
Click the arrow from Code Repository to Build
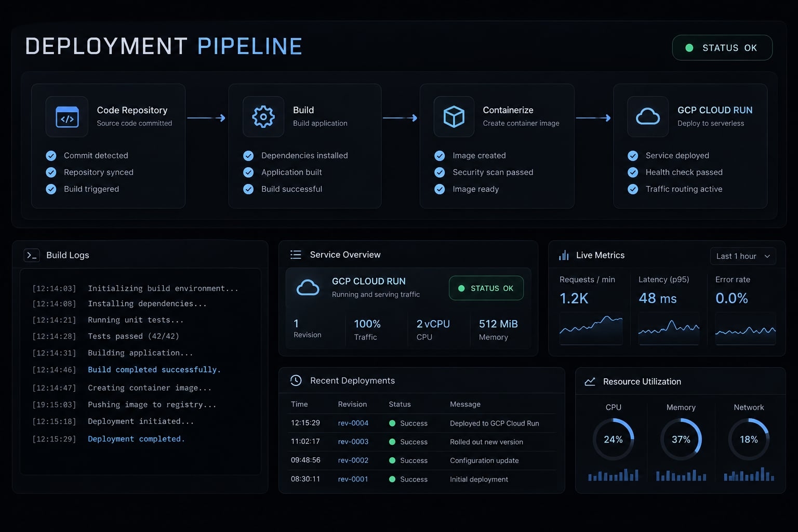point(206,118)
